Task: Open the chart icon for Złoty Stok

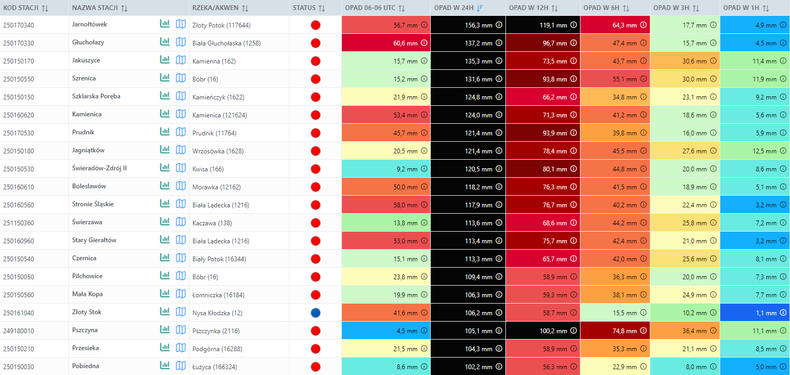Action: pyautogui.click(x=164, y=312)
